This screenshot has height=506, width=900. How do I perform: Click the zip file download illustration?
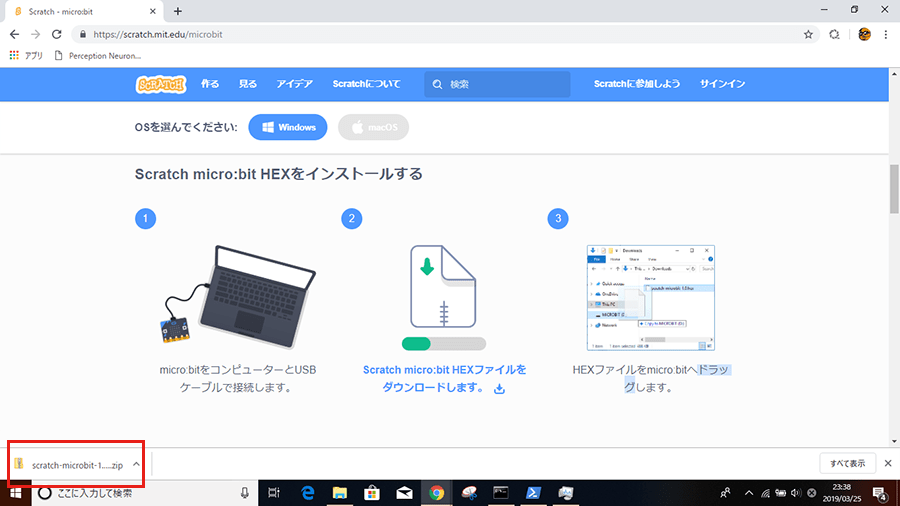(443, 286)
